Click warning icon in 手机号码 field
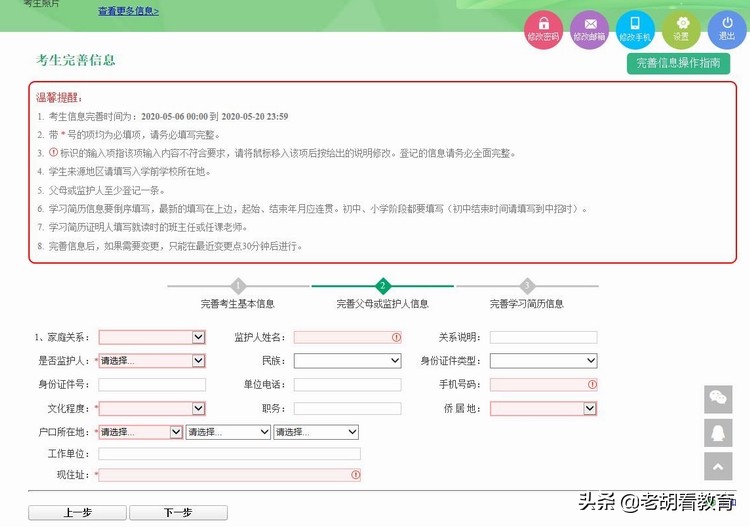Viewport: 750px width, 527px height. (592, 384)
